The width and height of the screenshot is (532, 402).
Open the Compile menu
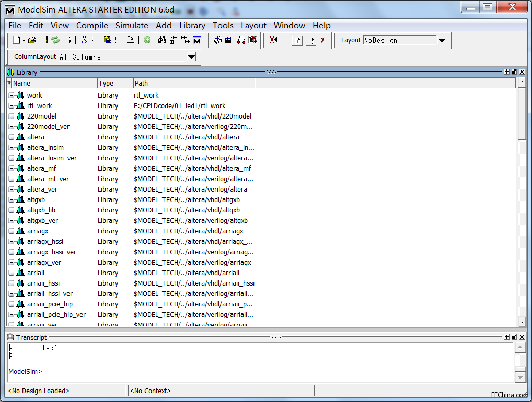click(x=92, y=26)
